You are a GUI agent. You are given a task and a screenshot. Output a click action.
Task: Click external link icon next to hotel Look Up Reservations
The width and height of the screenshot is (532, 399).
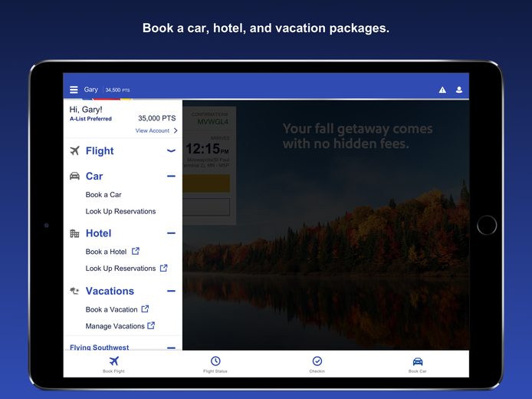tap(163, 268)
